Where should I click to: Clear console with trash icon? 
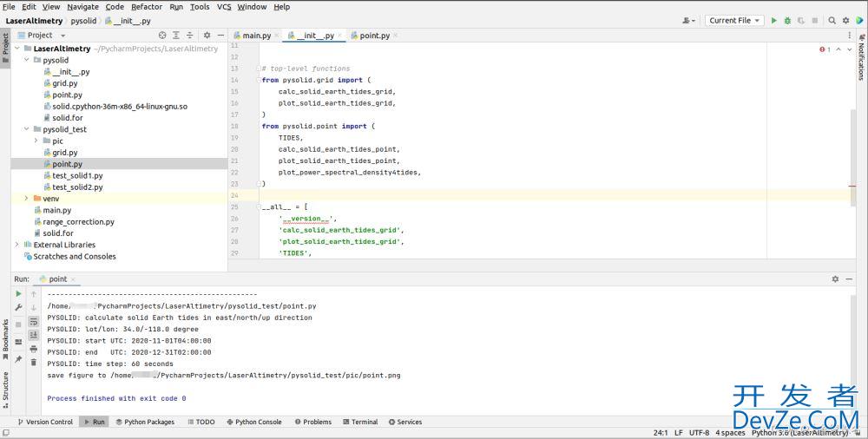(x=34, y=362)
